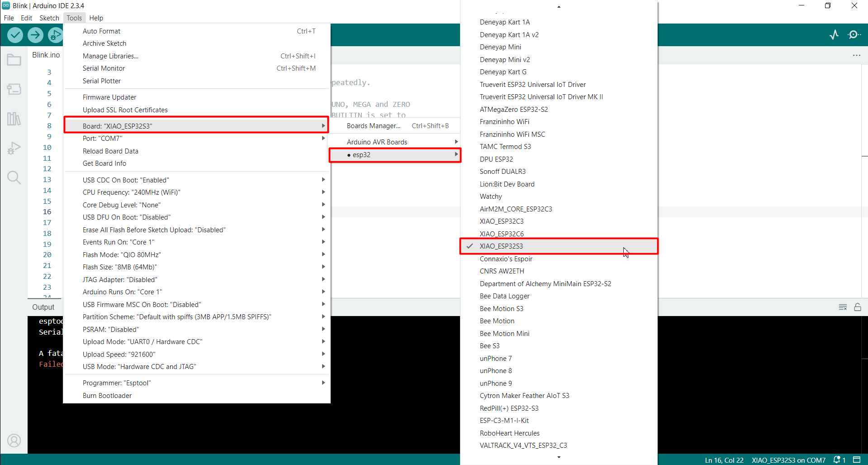868x465 pixels.
Task: Expand the Port "COM7" submenu
Action: (x=197, y=139)
